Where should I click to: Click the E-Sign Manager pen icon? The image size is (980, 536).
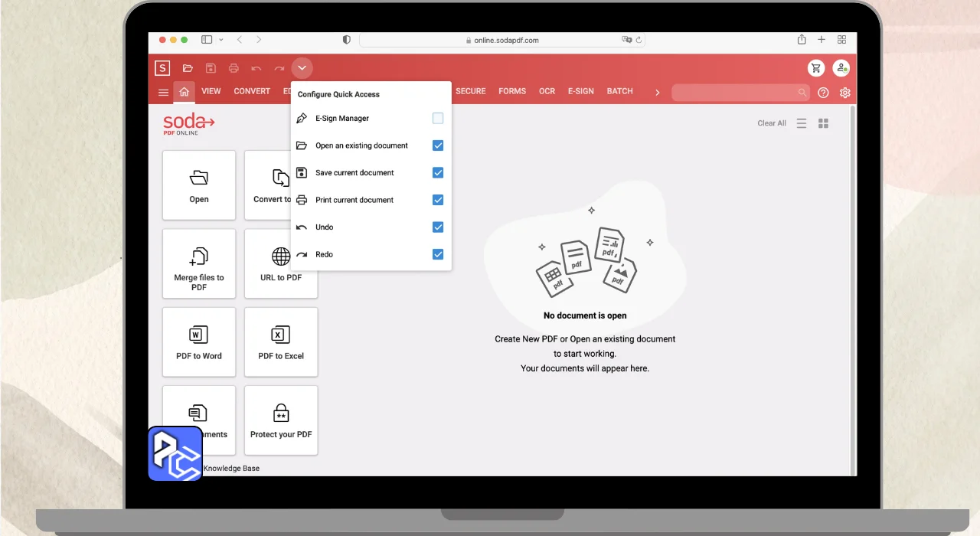[x=302, y=119]
